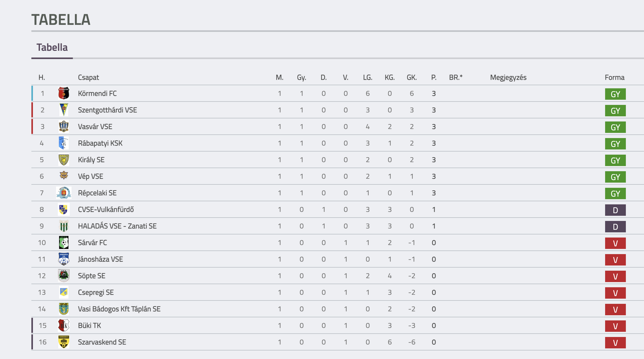This screenshot has width=644, height=359.
Task: Click the Szentgotthárdi VSE crest icon
Action: (x=64, y=110)
